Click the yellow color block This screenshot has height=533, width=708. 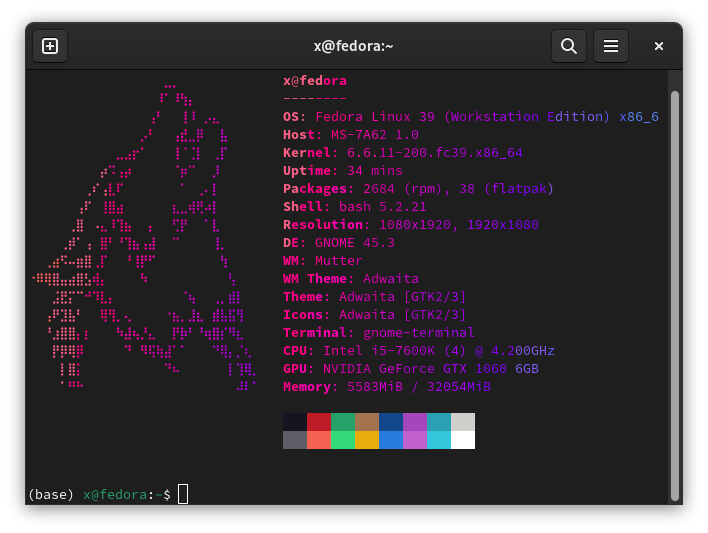(x=367, y=440)
